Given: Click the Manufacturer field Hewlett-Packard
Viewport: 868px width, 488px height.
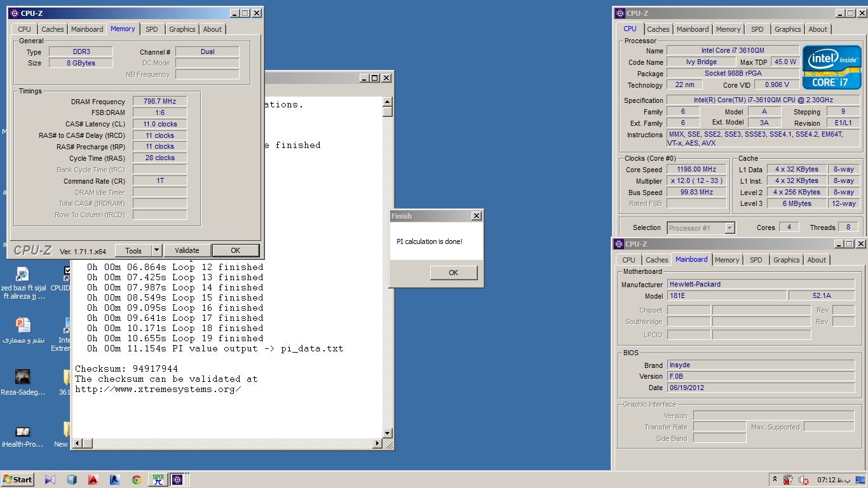Looking at the screenshot, I should point(761,284).
